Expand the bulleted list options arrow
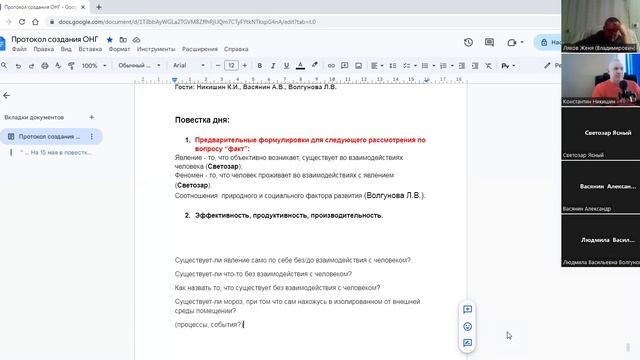The height and width of the screenshot is (360, 640). (x=433, y=66)
